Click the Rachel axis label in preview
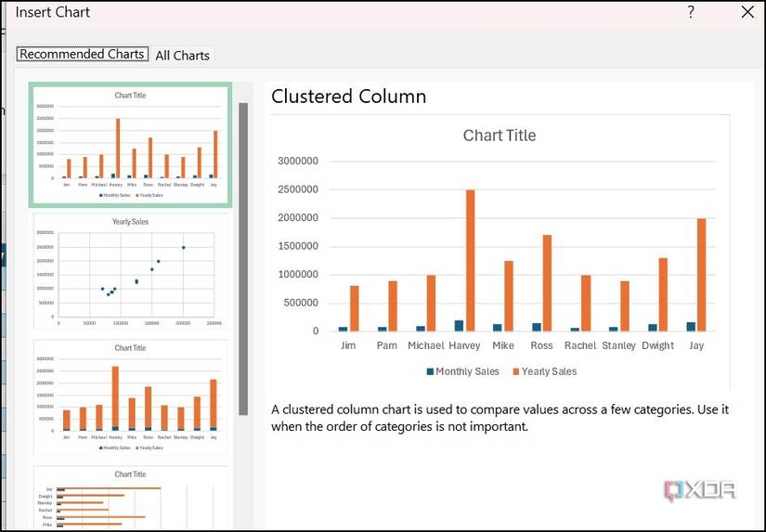This screenshot has width=766, height=532. pyautogui.click(x=580, y=345)
